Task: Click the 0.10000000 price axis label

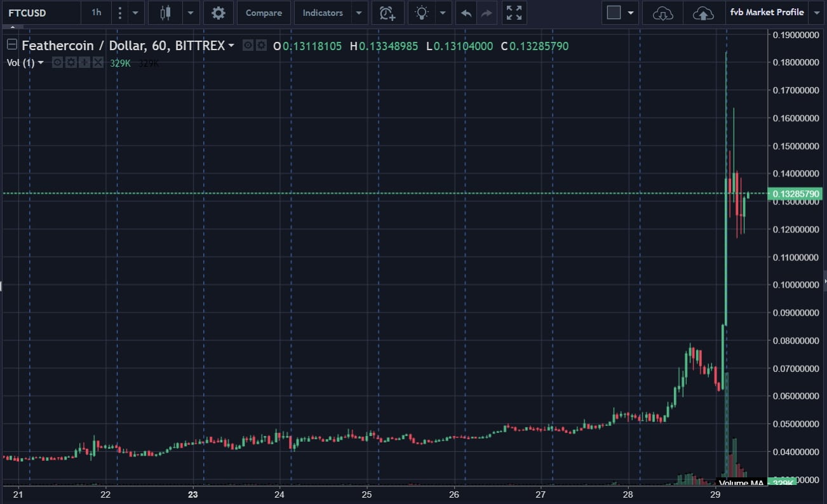Action: 795,284
